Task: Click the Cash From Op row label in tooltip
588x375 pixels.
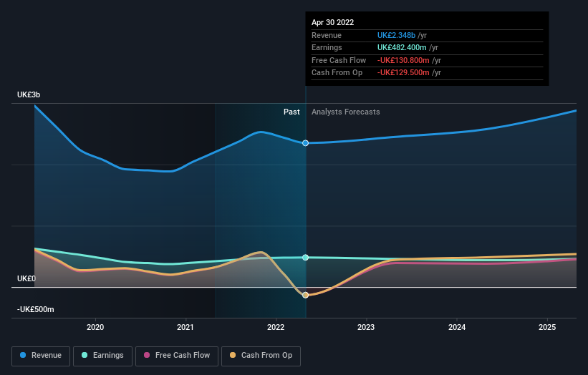Action: click(x=337, y=73)
